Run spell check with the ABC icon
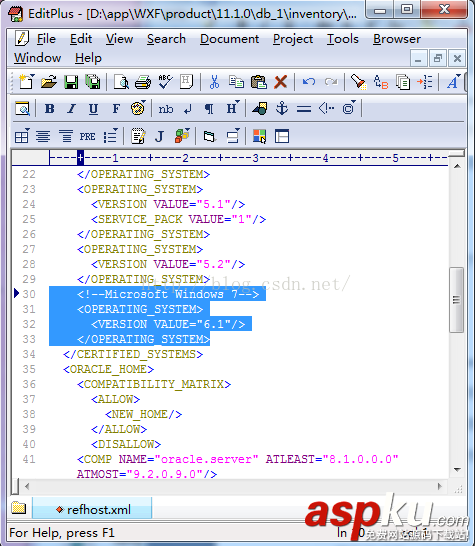475x547 pixels. click(x=165, y=82)
